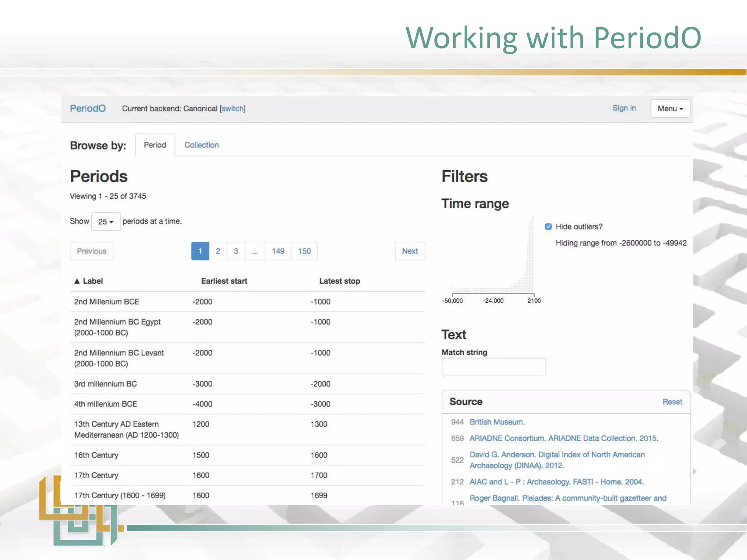Sort by the Label column header

pyautogui.click(x=89, y=281)
